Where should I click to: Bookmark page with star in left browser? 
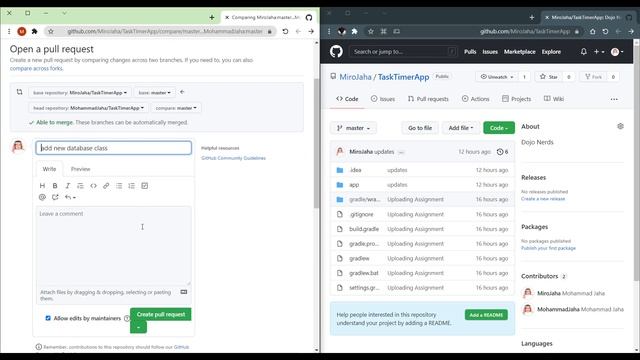51,31
